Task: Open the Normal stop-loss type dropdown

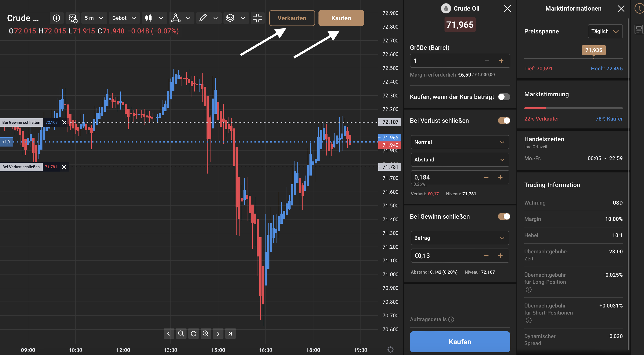Action: point(460,142)
